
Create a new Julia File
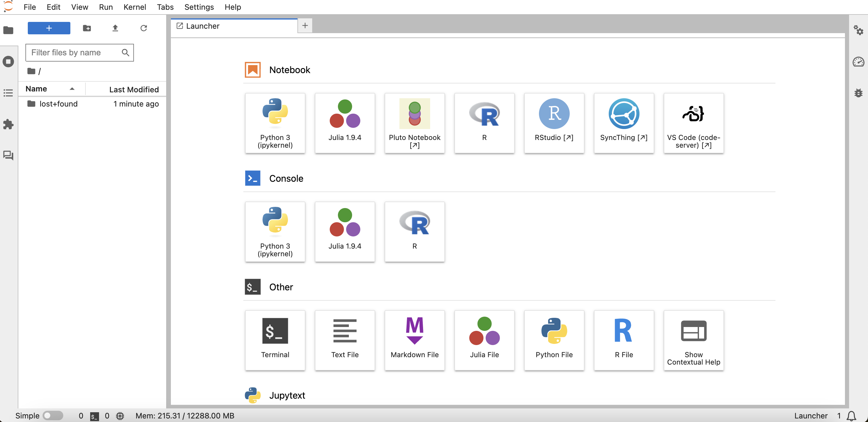click(x=484, y=340)
